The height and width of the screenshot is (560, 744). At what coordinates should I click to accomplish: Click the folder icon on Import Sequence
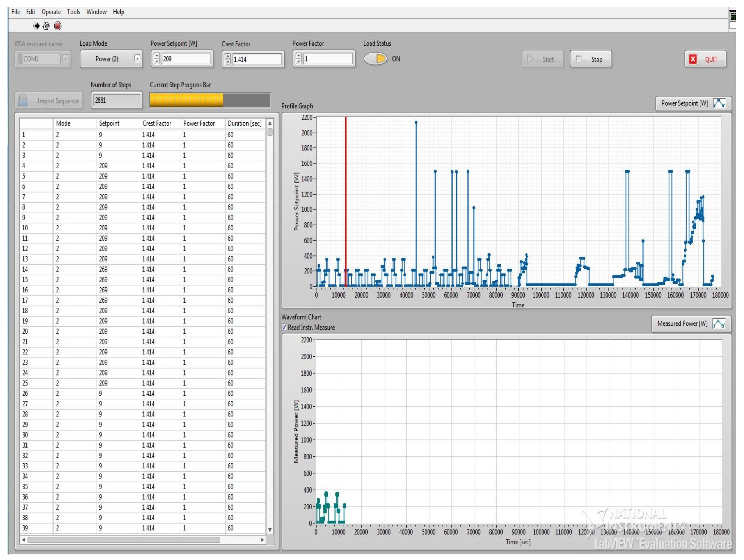[x=23, y=100]
